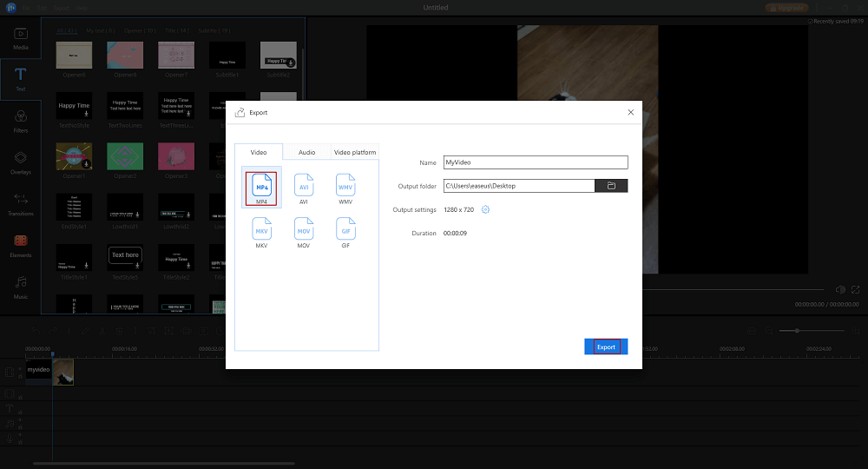Select the MP4 format icon
Screen dimensions: 868x469
click(261, 187)
